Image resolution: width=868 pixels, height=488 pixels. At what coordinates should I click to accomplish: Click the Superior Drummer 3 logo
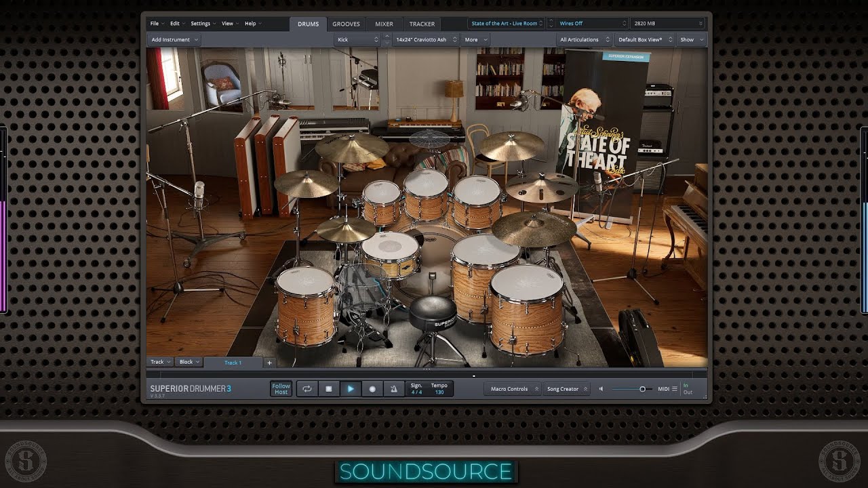190,389
